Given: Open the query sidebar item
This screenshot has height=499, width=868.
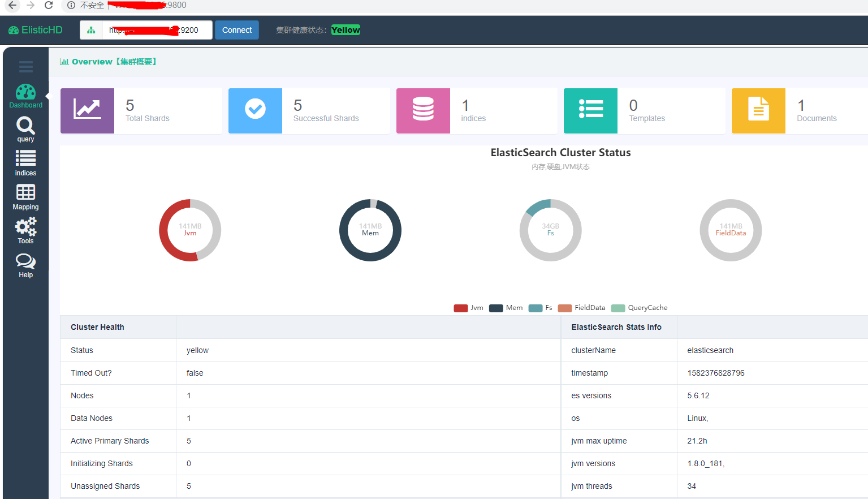Looking at the screenshot, I should click(25, 130).
